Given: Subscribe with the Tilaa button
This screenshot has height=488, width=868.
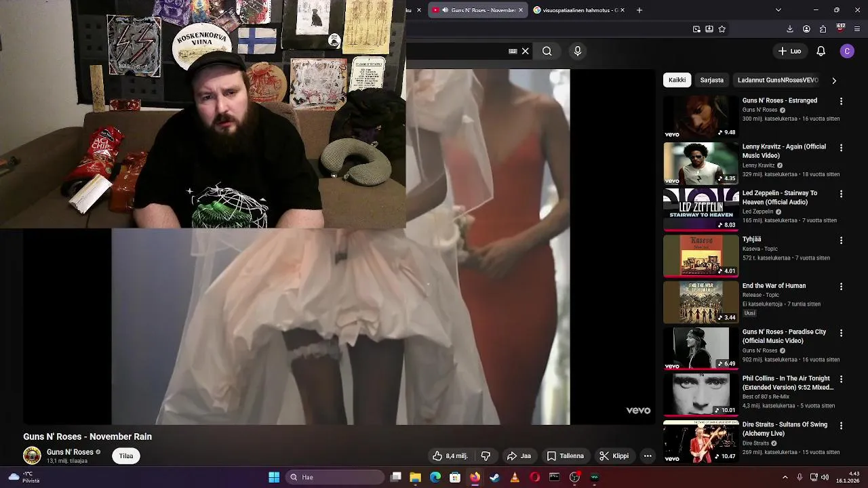Looking at the screenshot, I should click(126, 456).
